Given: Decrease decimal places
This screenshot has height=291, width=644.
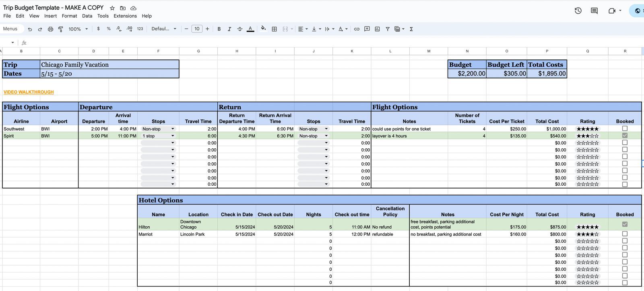Looking at the screenshot, I should 119,29.
